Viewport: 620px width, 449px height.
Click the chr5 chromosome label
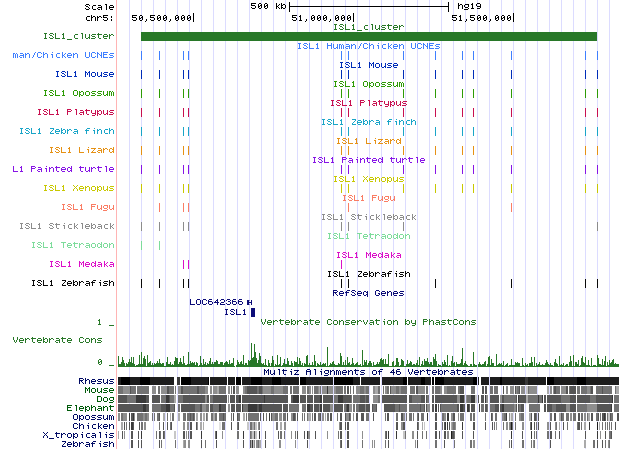(100, 18)
